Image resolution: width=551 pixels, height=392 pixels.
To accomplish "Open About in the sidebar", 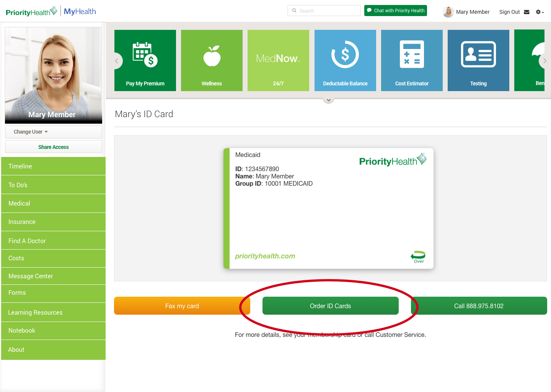I will [54, 350].
